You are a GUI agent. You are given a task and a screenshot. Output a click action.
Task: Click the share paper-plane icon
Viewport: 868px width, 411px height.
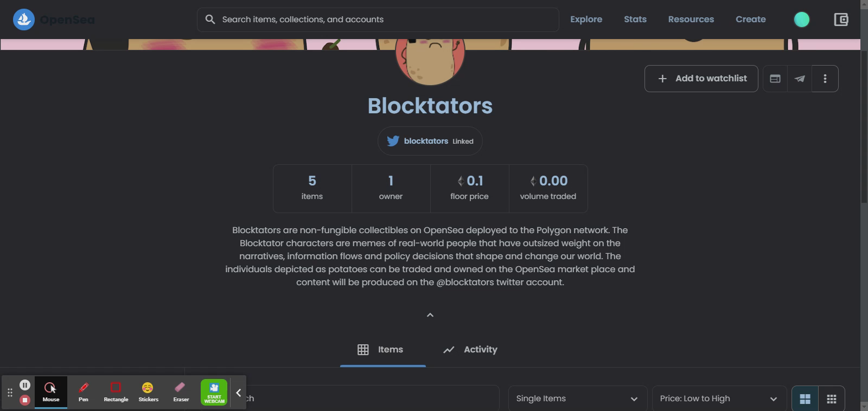click(x=800, y=79)
